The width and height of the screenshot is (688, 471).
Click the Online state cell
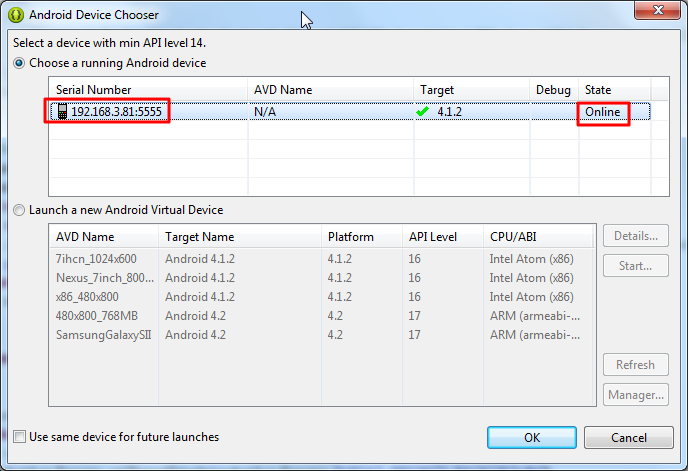(602, 112)
